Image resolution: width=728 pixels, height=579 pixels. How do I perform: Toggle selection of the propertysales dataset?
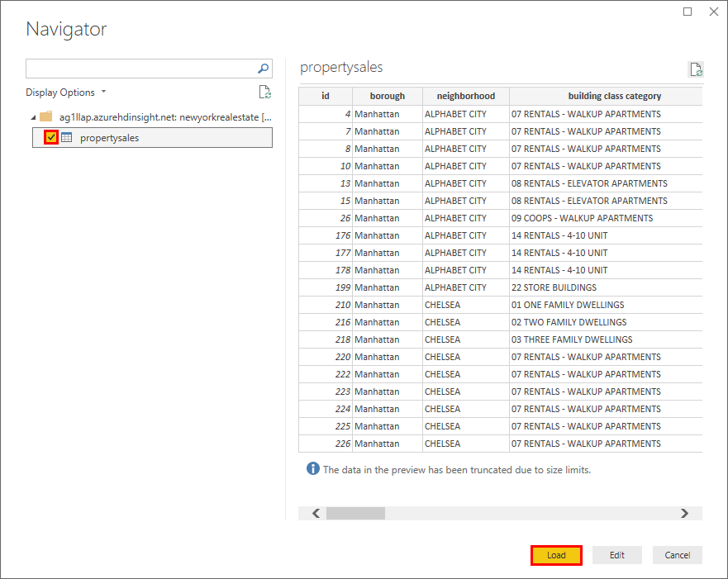[x=50, y=137]
